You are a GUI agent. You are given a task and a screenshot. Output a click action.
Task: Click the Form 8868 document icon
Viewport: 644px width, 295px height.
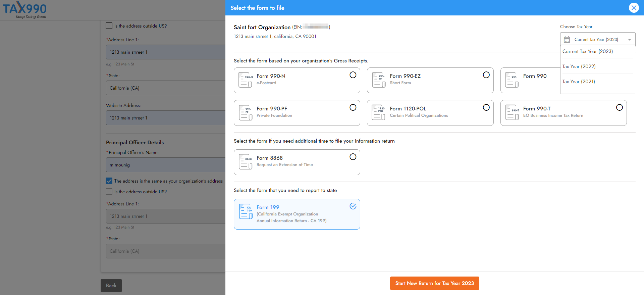tap(245, 162)
